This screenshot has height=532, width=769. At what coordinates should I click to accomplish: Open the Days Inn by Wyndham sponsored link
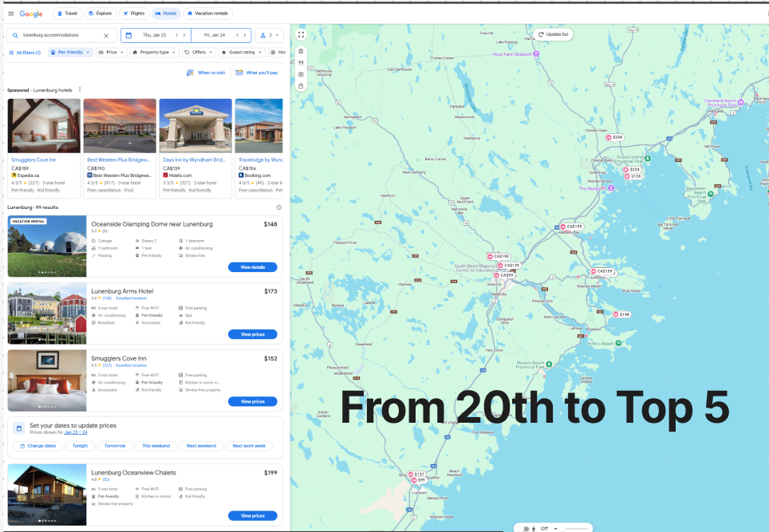(x=194, y=160)
